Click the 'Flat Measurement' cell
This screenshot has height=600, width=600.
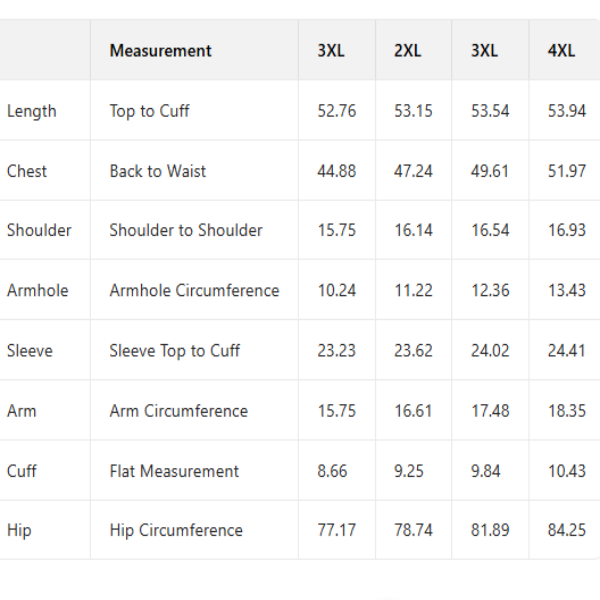click(x=174, y=471)
